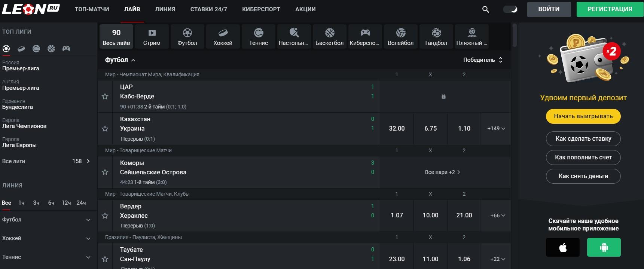
Task: Bet 1.06 on Сан-Паулу to win
Action: coord(464,259)
